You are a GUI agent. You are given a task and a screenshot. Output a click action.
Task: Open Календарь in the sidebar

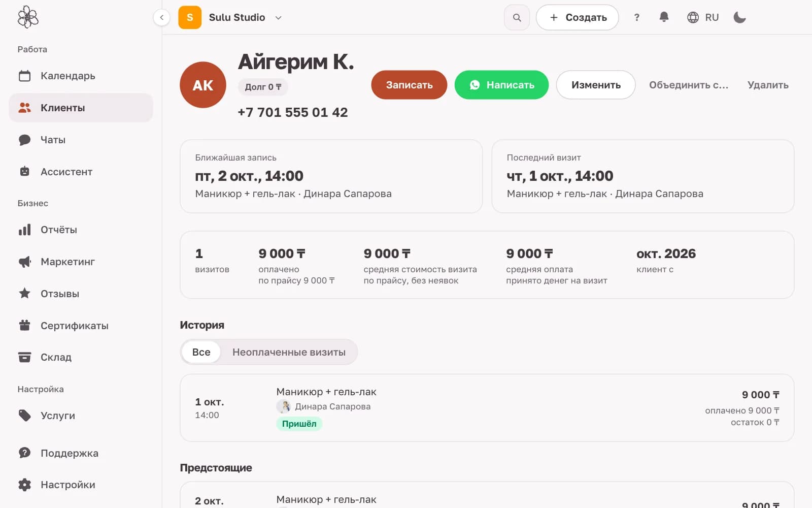81,76
